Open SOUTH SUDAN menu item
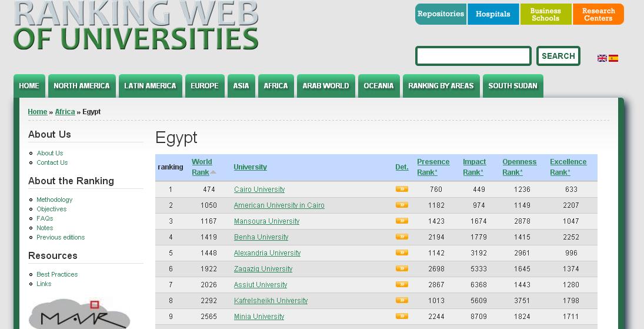This screenshot has height=329, width=644. click(513, 86)
